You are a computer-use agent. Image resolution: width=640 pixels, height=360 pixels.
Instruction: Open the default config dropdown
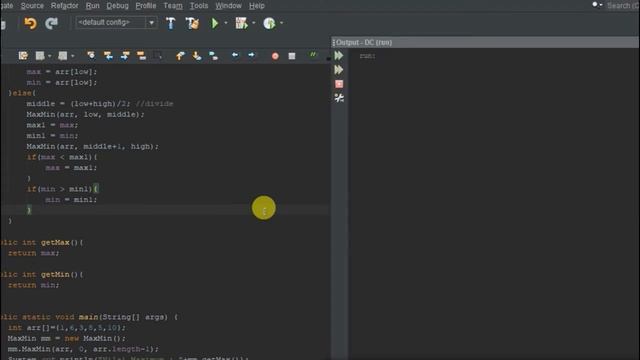pos(116,22)
